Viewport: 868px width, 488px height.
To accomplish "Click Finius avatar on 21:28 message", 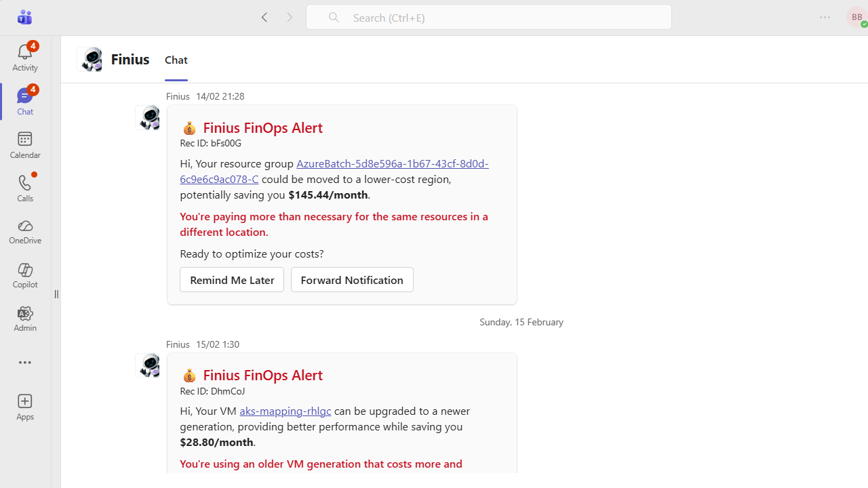I will pyautogui.click(x=149, y=117).
